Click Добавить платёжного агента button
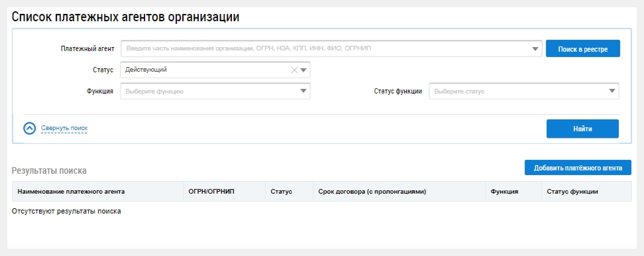The width and height of the screenshot is (644, 256). 578,168
